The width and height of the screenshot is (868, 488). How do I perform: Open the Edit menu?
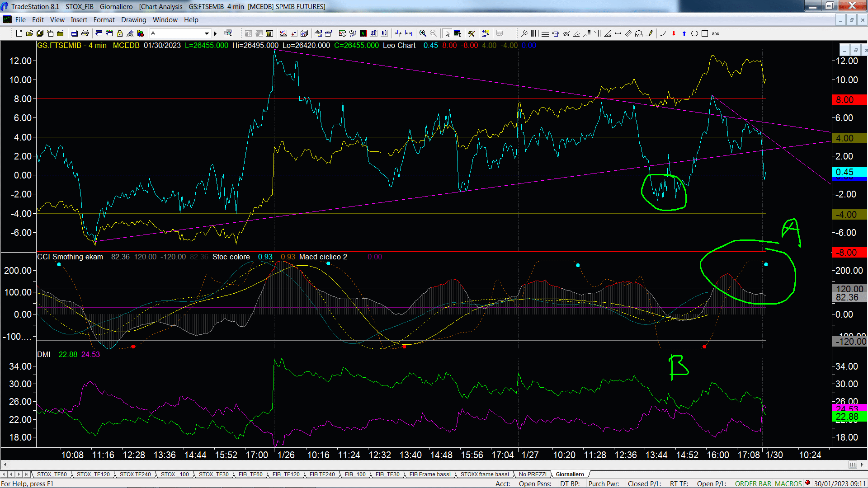click(38, 20)
